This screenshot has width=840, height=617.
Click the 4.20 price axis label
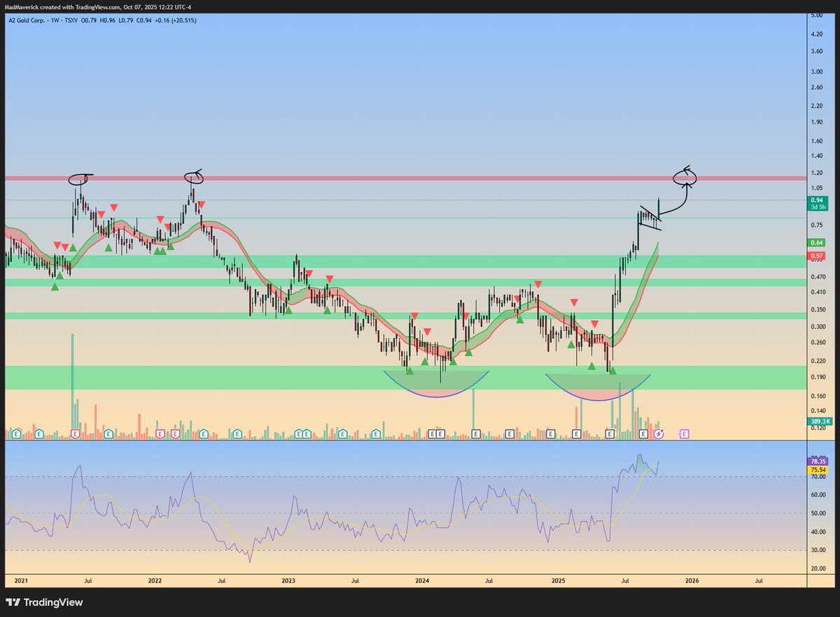coord(816,33)
